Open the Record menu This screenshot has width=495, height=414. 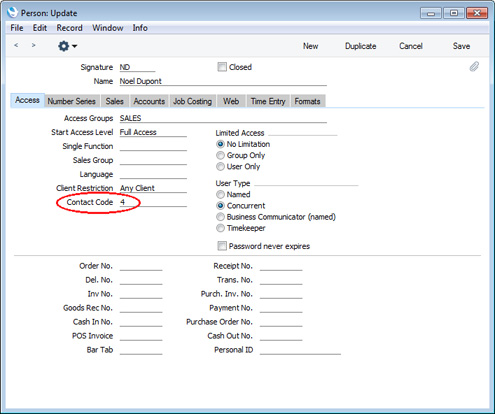69,28
